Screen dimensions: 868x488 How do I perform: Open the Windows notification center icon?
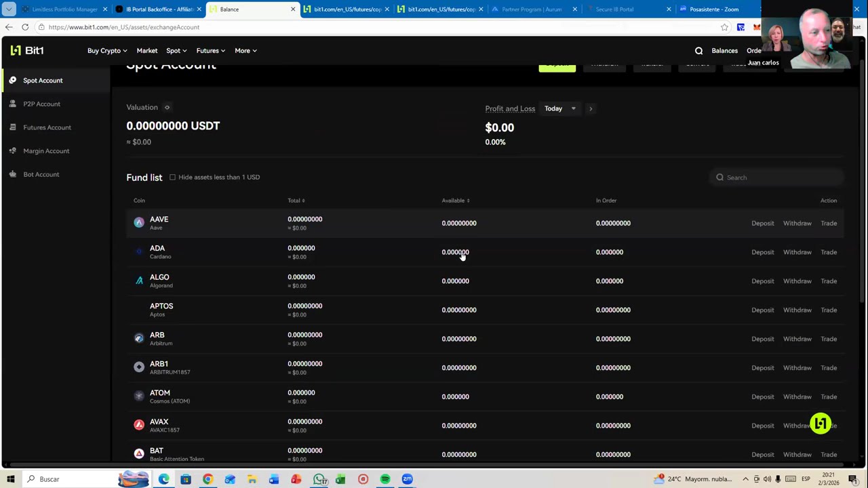coord(853,479)
